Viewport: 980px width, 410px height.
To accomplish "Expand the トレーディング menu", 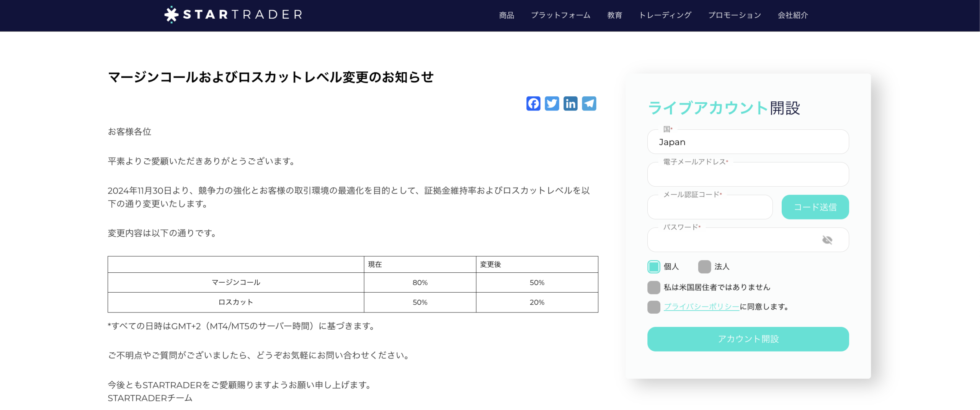I will tap(665, 15).
